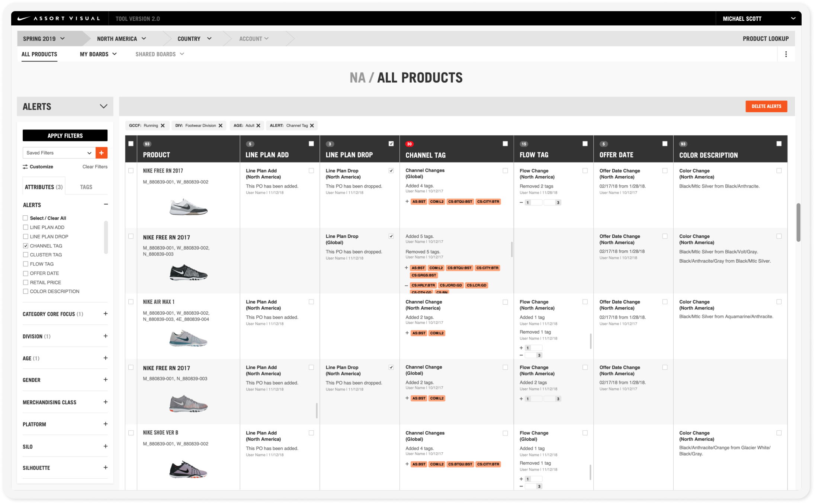
Task: Open the Saved Filters dropdown
Action: [x=59, y=153]
